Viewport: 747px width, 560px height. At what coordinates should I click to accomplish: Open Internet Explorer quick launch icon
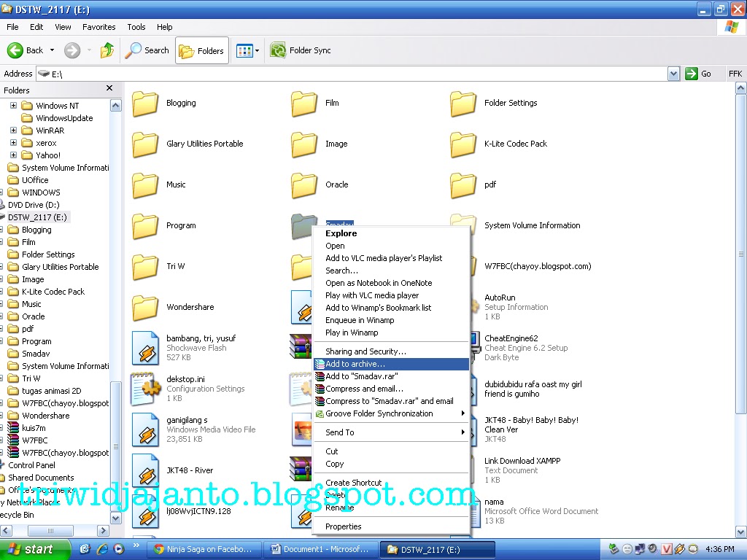coord(102,549)
